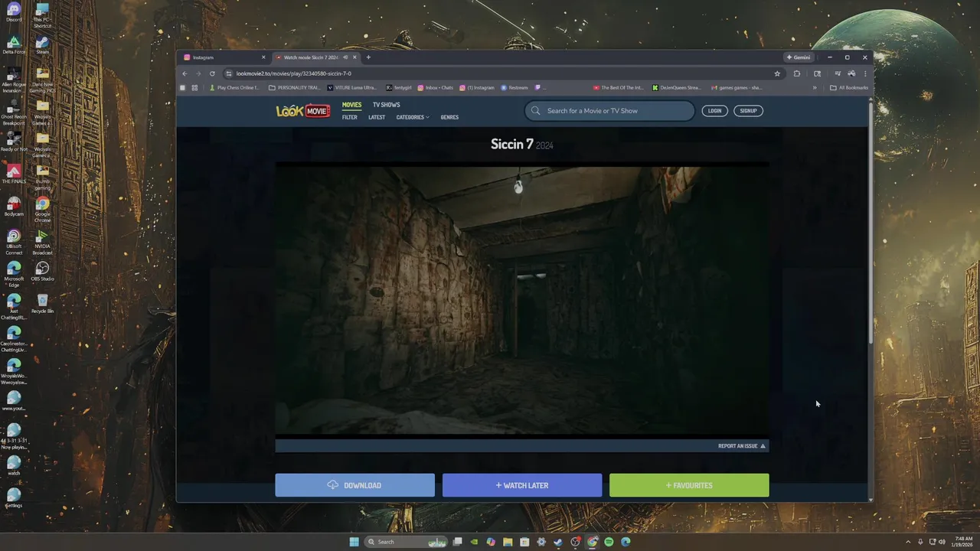Close the Instagram tab
The height and width of the screenshot is (551, 980).
(263, 57)
